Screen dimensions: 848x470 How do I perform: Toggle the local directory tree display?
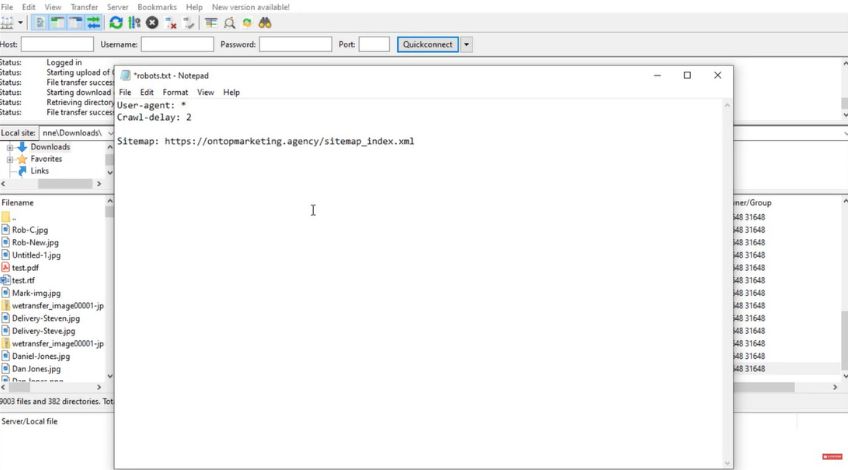pyautogui.click(x=57, y=23)
